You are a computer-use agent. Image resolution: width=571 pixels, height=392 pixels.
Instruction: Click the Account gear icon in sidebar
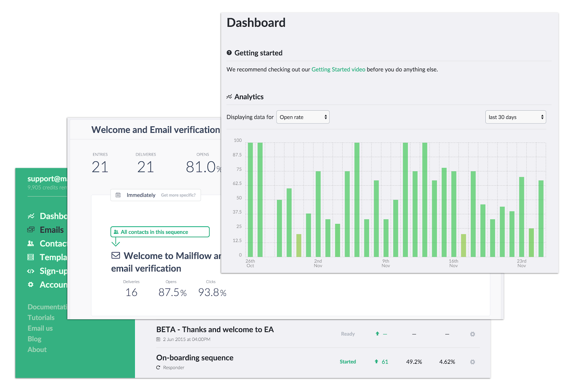(x=31, y=285)
